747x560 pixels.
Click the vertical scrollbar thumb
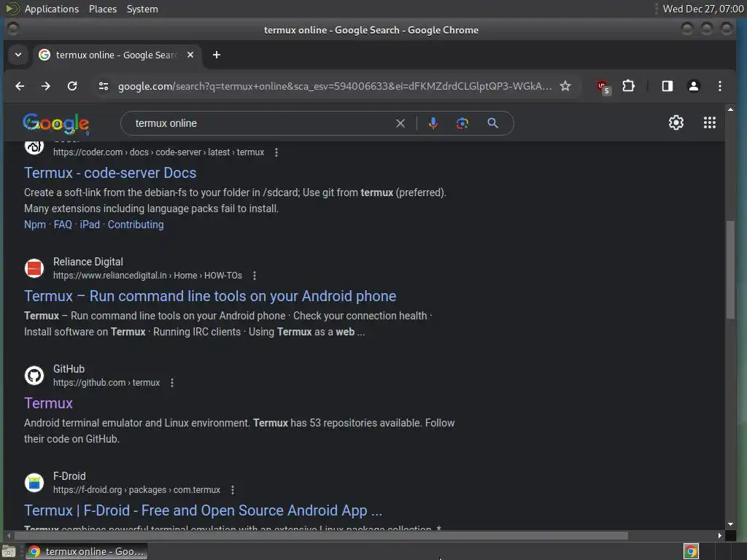[730, 270]
